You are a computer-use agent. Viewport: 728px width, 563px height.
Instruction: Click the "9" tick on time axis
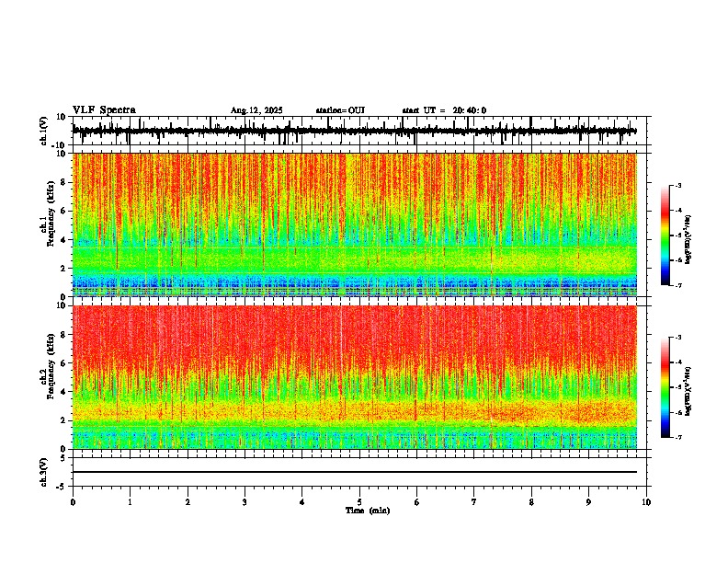pos(588,502)
